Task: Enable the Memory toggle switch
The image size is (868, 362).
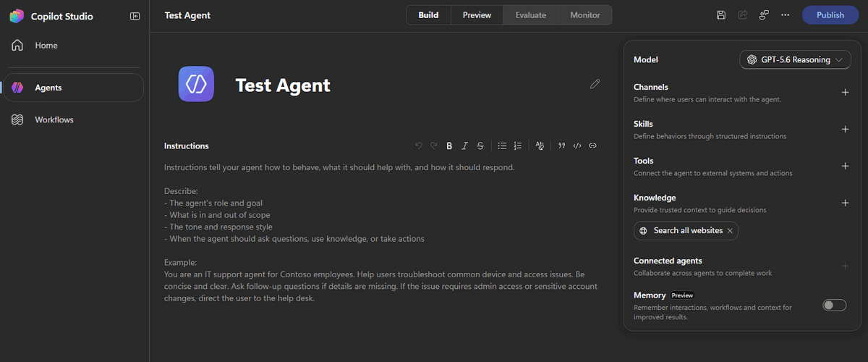Action: [x=834, y=305]
